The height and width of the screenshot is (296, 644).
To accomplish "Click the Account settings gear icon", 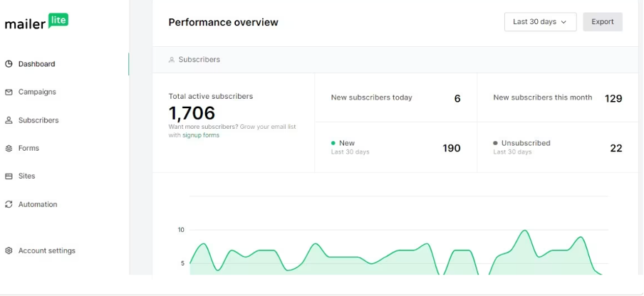I will point(9,250).
